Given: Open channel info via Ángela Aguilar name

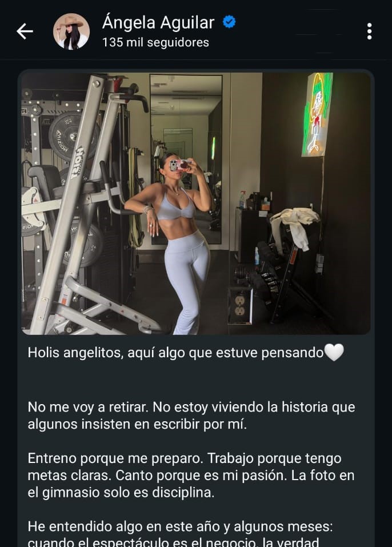Looking at the screenshot, I should [158, 23].
